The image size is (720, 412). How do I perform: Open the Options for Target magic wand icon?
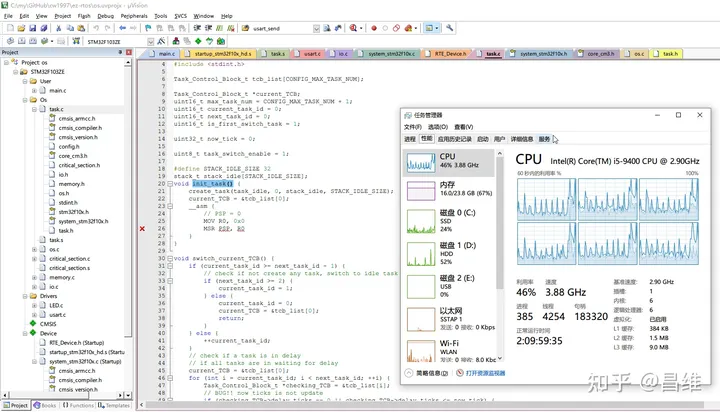[161, 41]
